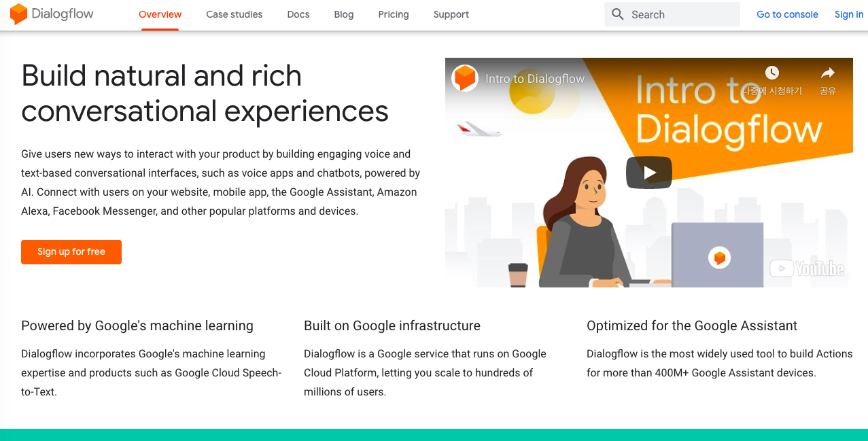The height and width of the screenshot is (441, 868).
Task: Play the Intro to Dialogflow video
Action: [x=649, y=173]
